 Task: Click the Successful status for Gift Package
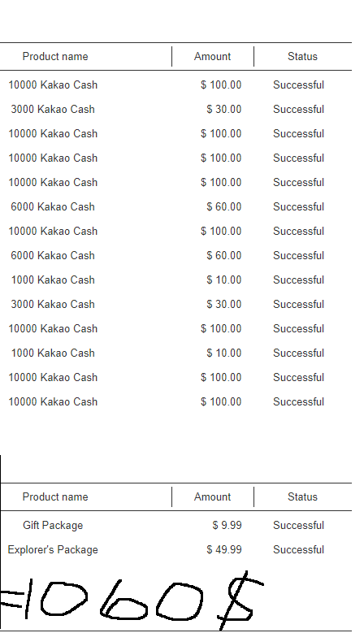click(298, 525)
